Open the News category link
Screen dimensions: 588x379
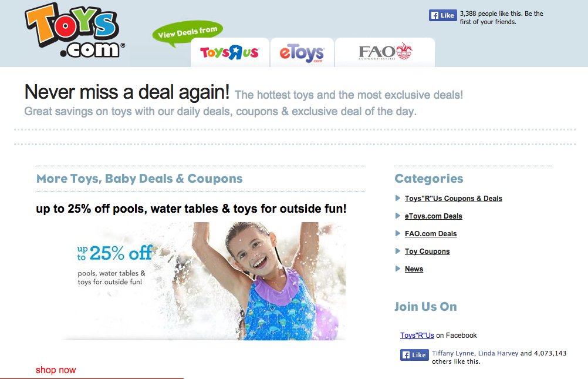414,269
